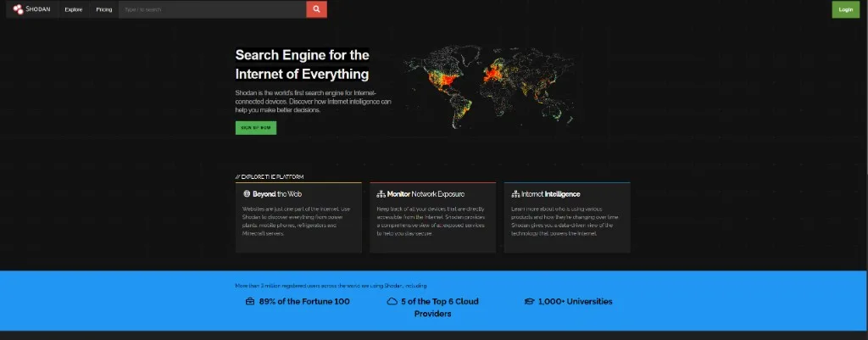Click the Explore the Platform section label
Screen dimensions: 868x340
tap(269, 177)
